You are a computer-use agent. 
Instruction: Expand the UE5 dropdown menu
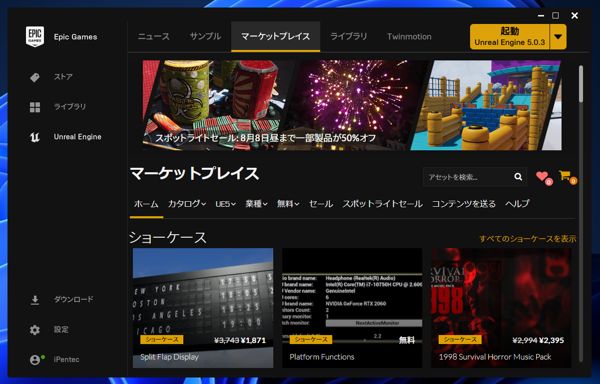click(225, 204)
